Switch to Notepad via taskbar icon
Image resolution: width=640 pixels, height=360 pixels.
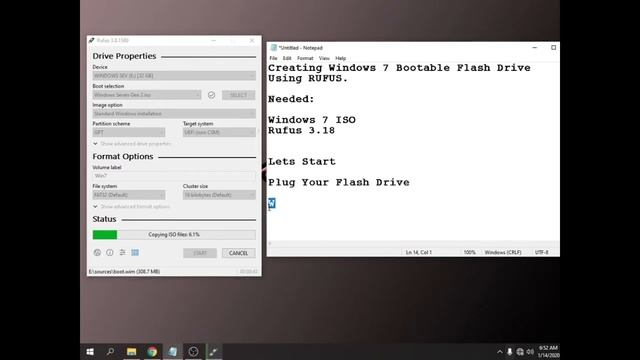tap(173, 351)
